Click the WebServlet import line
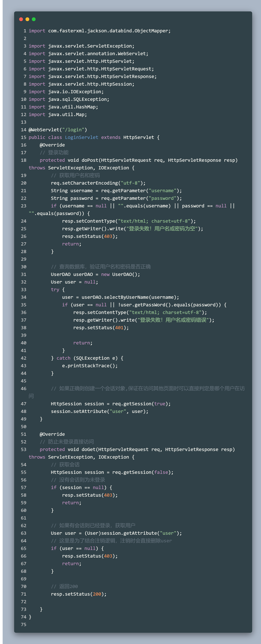This screenshot has height=644, width=261. (x=88, y=53)
